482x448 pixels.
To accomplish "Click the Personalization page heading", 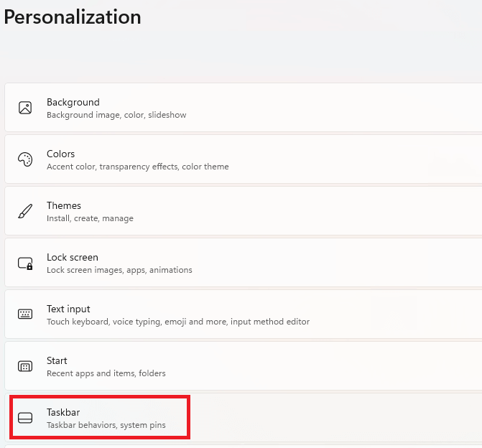I will pyautogui.click(x=73, y=17).
